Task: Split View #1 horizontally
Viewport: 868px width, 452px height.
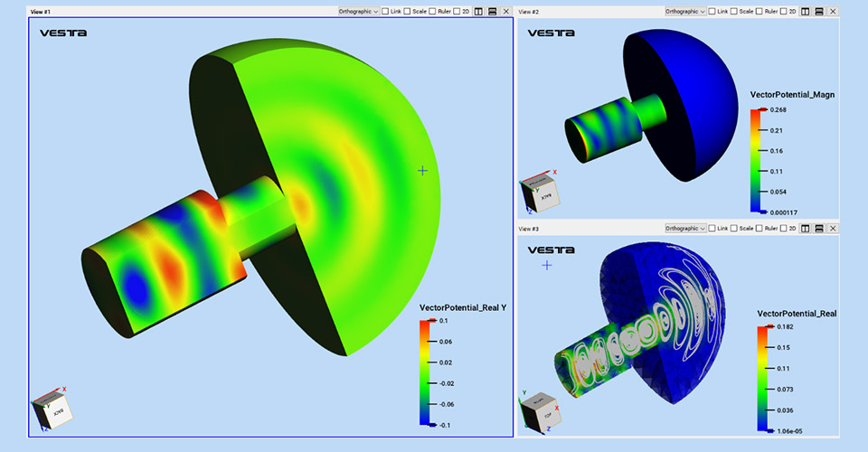Action: pyautogui.click(x=492, y=12)
